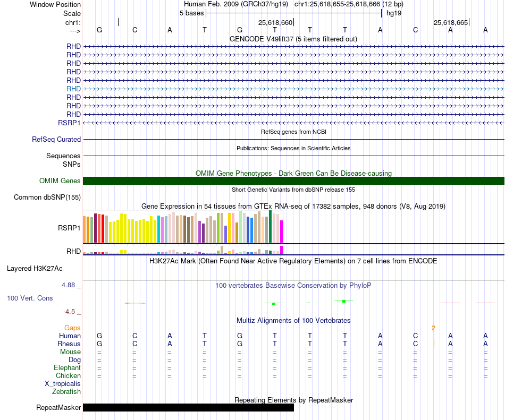Image resolution: width=505 pixels, height=420 pixels.
Task: Open the Repeating Elements by RepeatMasker title
Action: click(x=293, y=400)
